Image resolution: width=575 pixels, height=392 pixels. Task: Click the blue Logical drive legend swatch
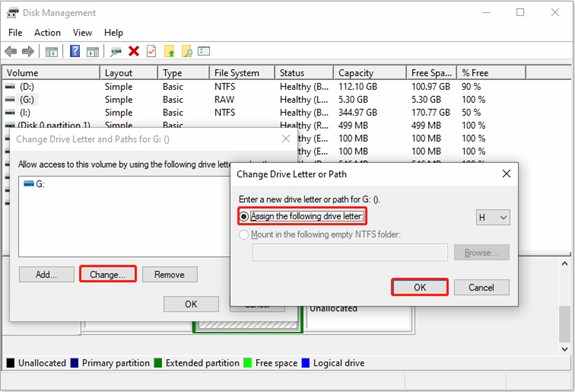305,363
